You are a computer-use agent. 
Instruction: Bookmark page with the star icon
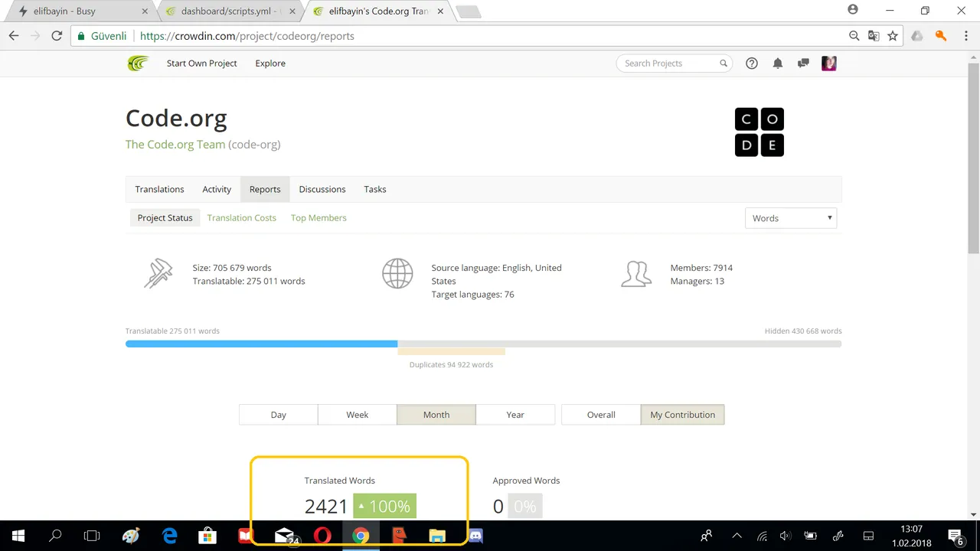(x=893, y=36)
